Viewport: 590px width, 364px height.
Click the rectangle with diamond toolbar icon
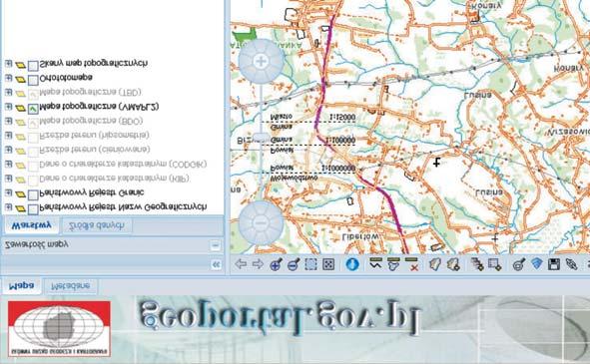pos(494,264)
